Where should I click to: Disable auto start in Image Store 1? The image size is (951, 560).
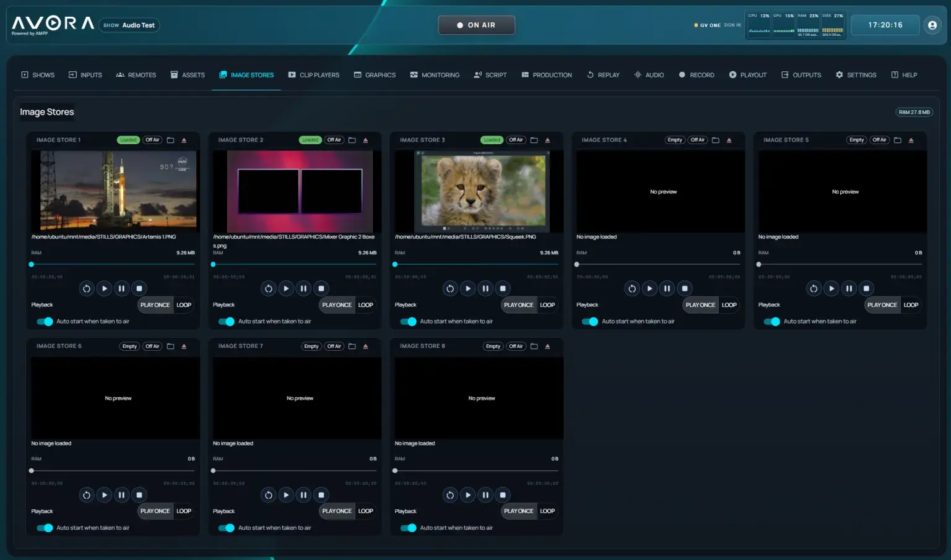tap(45, 322)
